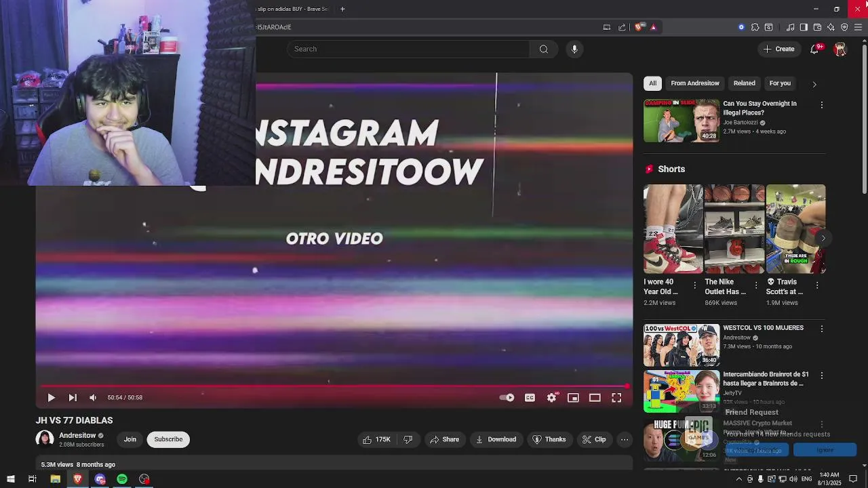This screenshot has height=488, width=868.
Task: Open YouTube notifications bell
Action: [x=814, y=49]
